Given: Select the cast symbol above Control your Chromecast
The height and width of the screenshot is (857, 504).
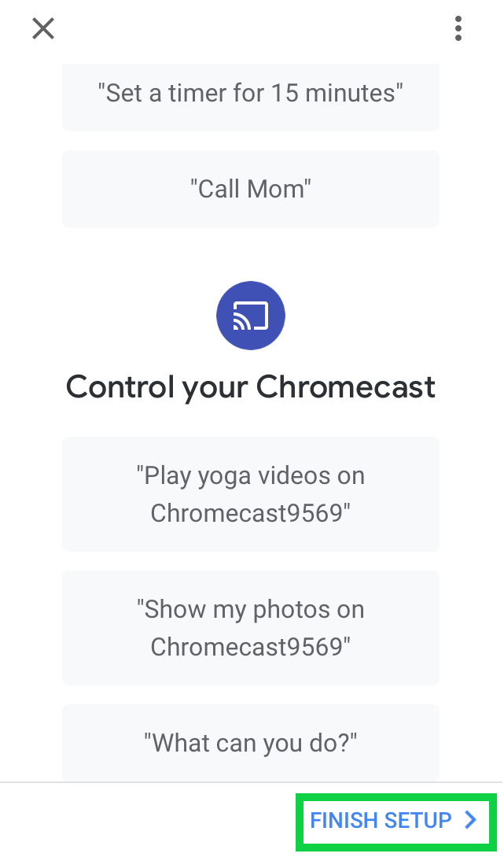Looking at the screenshot, I should (x=250, y=315).
